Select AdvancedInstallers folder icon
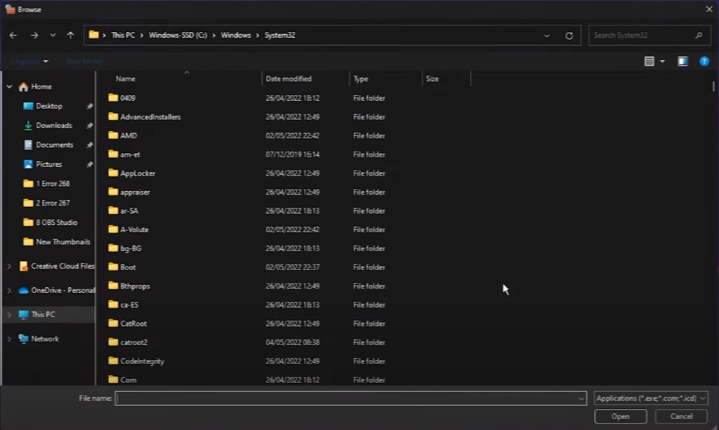Viewport: 719px width, 430px height. 113,116
